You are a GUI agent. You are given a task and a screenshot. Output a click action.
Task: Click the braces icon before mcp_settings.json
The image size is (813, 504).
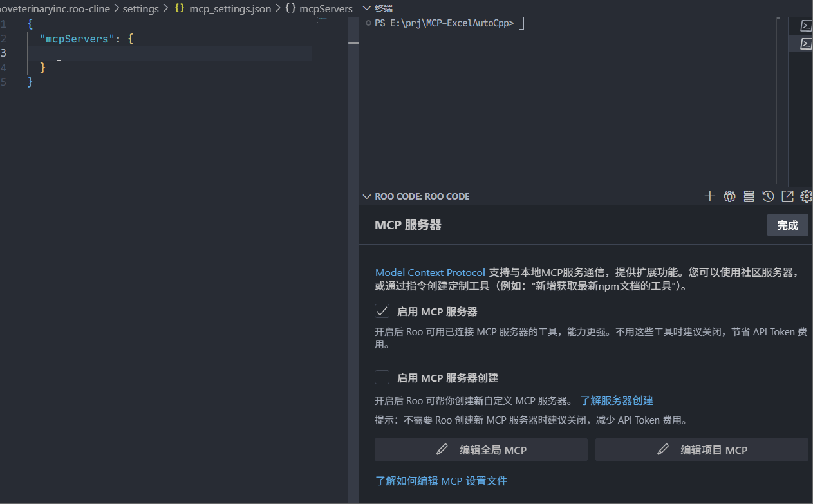tap(180, 9)
